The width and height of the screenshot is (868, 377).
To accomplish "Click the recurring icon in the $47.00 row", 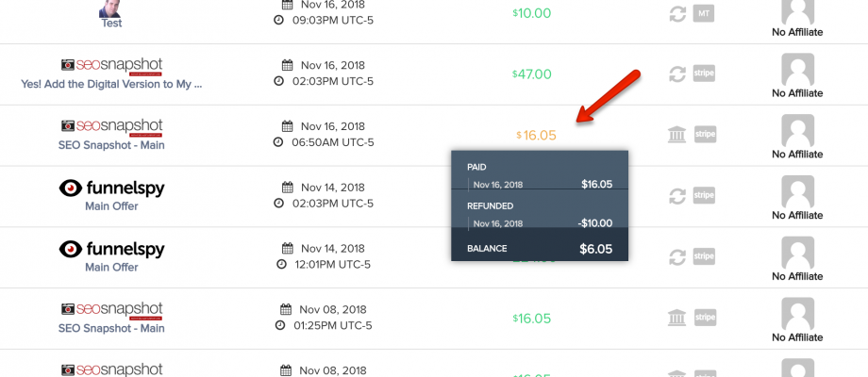I will tap(676, 74).
